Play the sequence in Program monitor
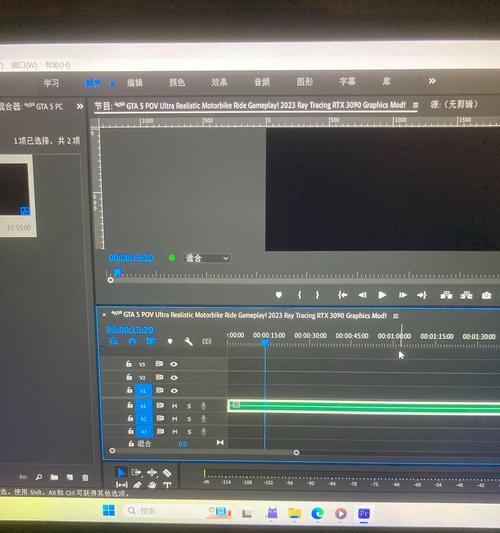Screen dimensions: 500x533 point(382,295)
